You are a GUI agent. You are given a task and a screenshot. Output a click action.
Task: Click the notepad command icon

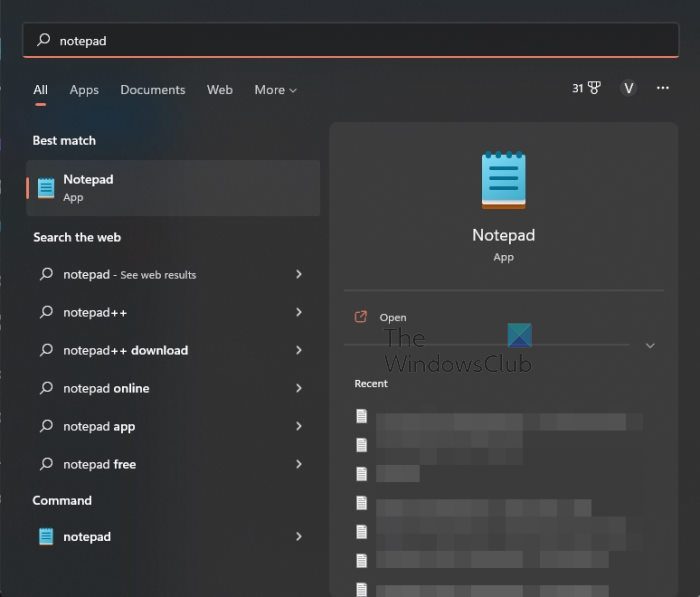(46, 536)
